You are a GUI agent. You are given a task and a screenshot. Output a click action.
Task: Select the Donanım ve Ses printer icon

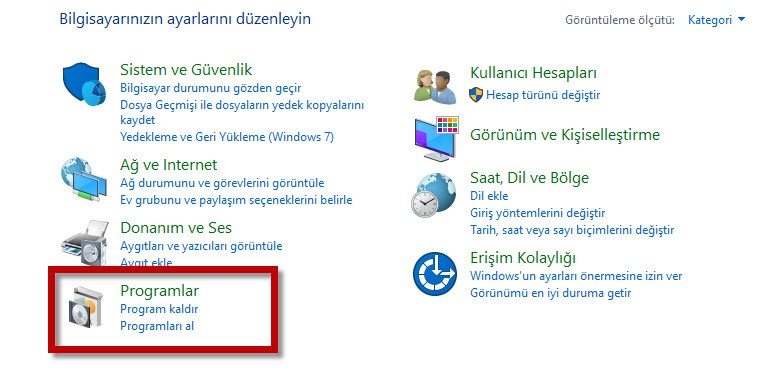[85, 242]
